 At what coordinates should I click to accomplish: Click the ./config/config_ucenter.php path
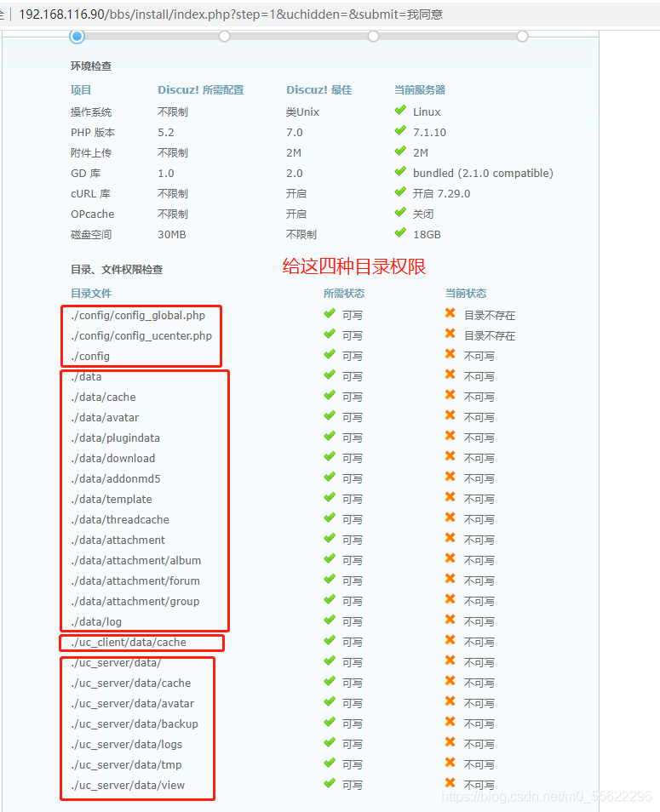(142, 335)
